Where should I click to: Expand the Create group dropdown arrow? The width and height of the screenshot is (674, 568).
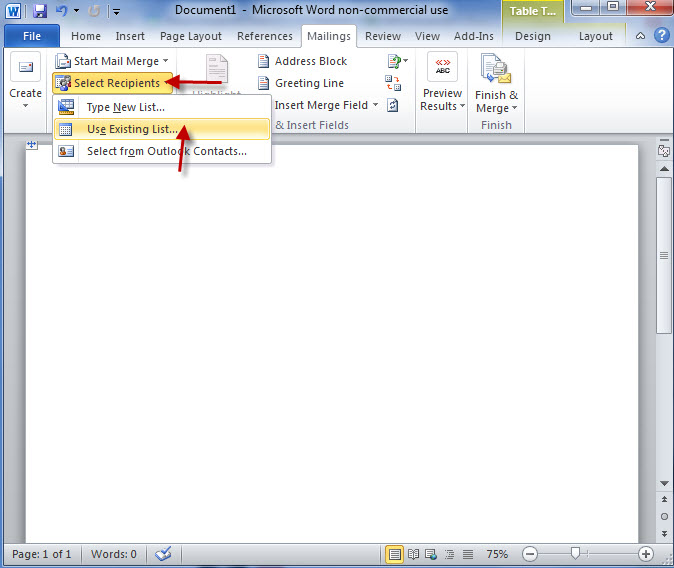click(25, 106)
